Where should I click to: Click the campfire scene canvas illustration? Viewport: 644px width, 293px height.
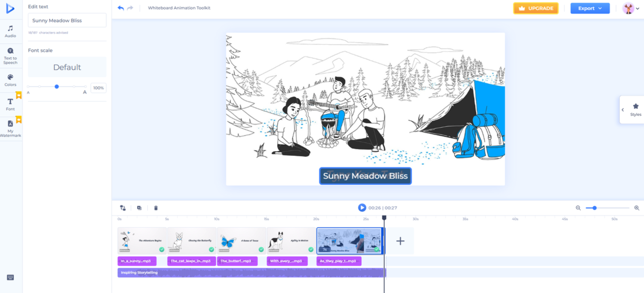click(365, 109)
